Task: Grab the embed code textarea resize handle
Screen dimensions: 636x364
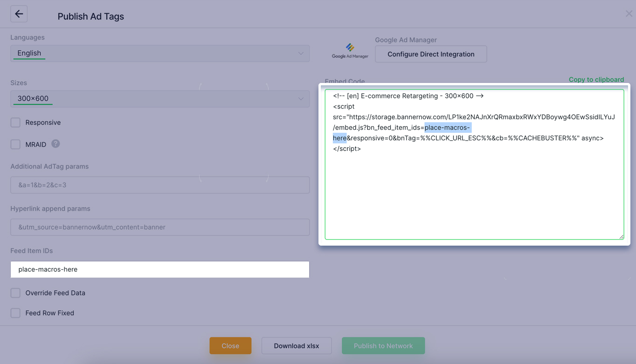Action: pyautogui.click(x=621, y=237)
